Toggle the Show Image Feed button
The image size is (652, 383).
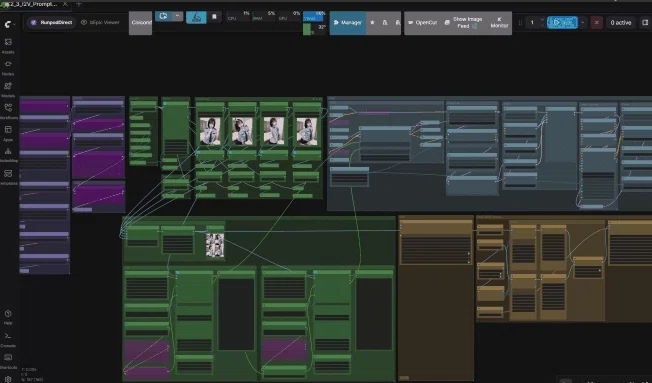463,22
